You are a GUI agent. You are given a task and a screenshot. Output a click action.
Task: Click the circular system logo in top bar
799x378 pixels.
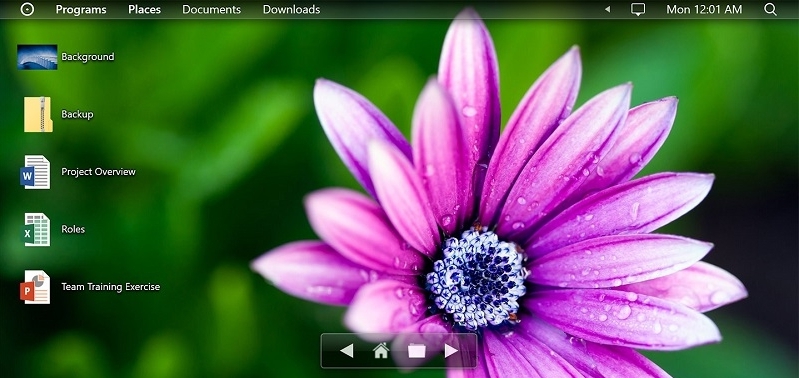27,9
